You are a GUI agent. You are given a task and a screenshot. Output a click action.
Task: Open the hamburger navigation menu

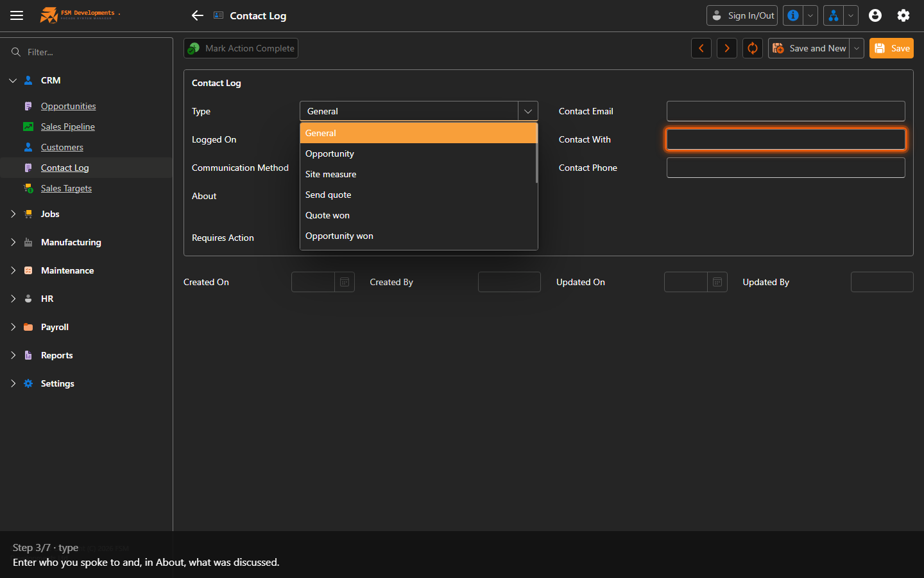[x=17, y=15]
